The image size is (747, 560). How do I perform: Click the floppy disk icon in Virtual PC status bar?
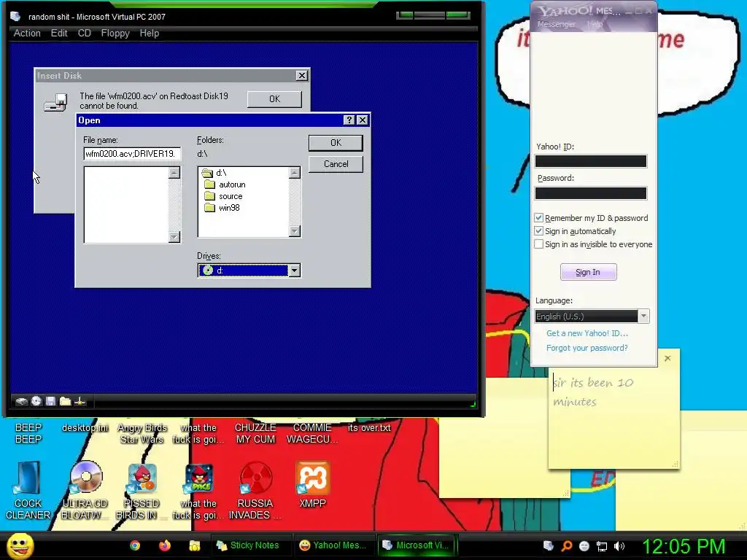point(50,401)
